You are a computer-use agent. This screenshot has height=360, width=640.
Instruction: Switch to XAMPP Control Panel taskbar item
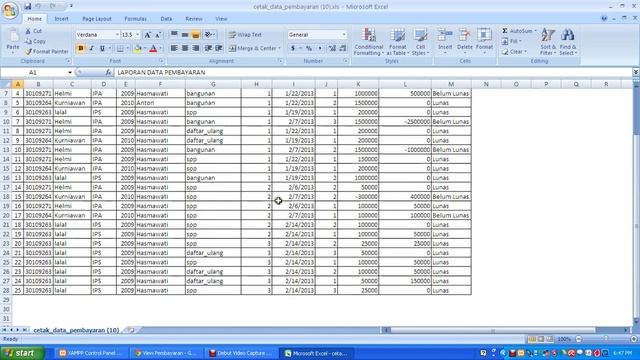91,353
